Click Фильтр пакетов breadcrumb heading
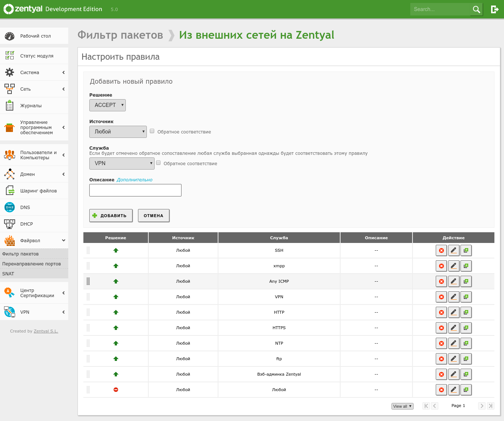504x421 pixels. 120,35
